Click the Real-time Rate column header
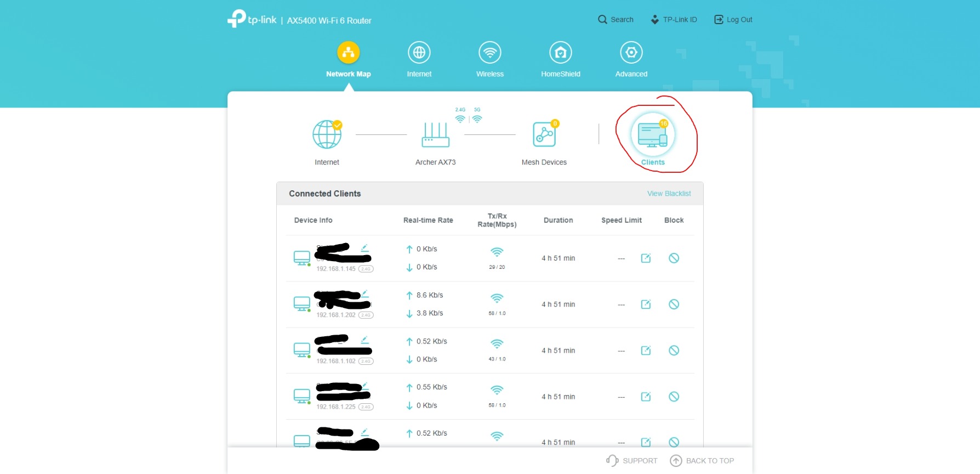 [x=428, y=221]
